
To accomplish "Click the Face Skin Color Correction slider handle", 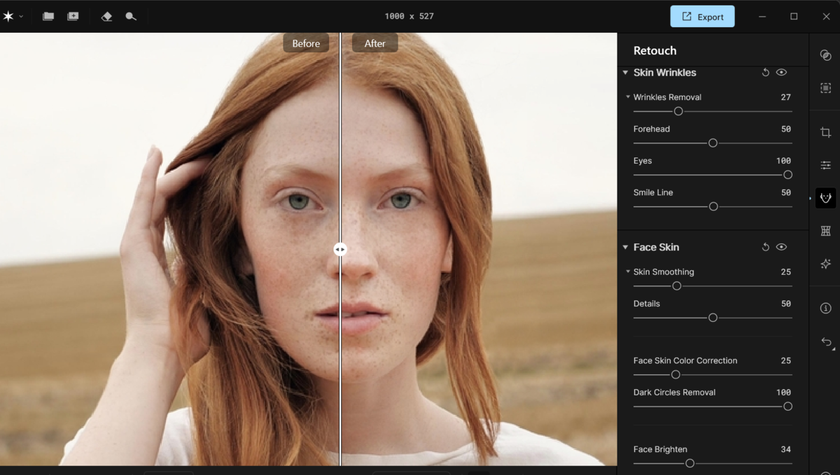I will 676,375.
